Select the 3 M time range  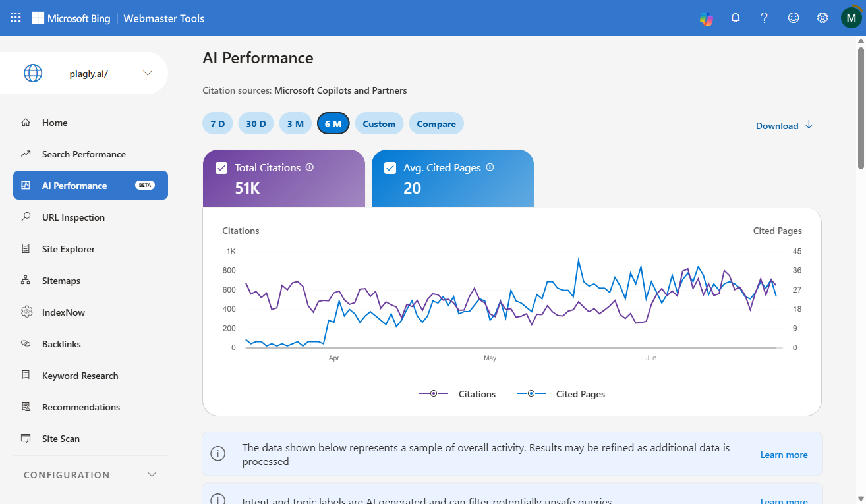[295, 124]
